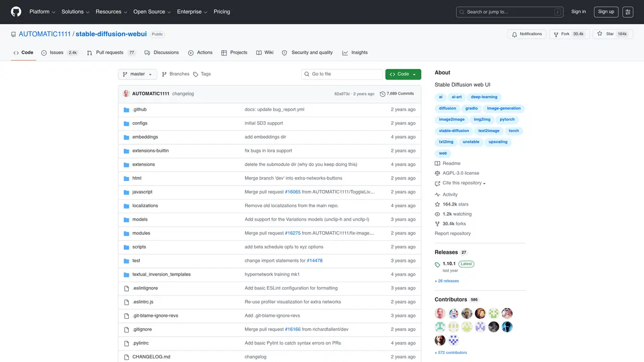
Task: Click the deep-learning topic tag
Action: click(x=484, y=97)
